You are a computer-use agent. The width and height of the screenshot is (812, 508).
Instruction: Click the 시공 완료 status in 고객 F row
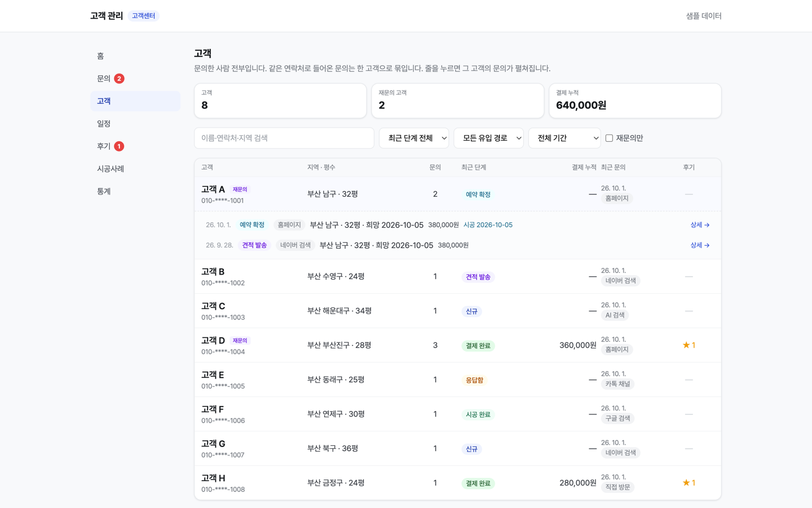(478, 415)
